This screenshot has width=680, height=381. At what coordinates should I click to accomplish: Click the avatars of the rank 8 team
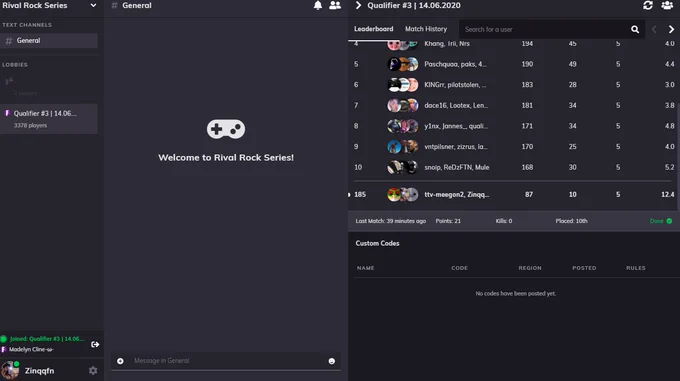click(x=403, y=126)
